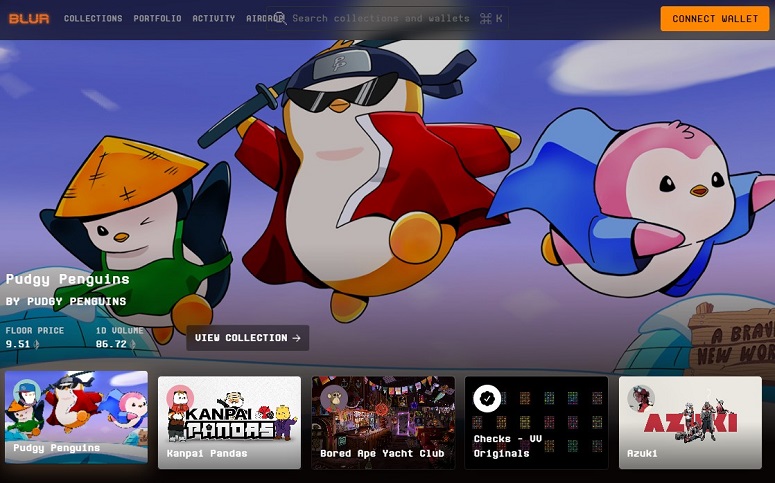The width and height of the screenshot is (775, 483).
Task: Open the Activity tab
Action: (213, 18)
